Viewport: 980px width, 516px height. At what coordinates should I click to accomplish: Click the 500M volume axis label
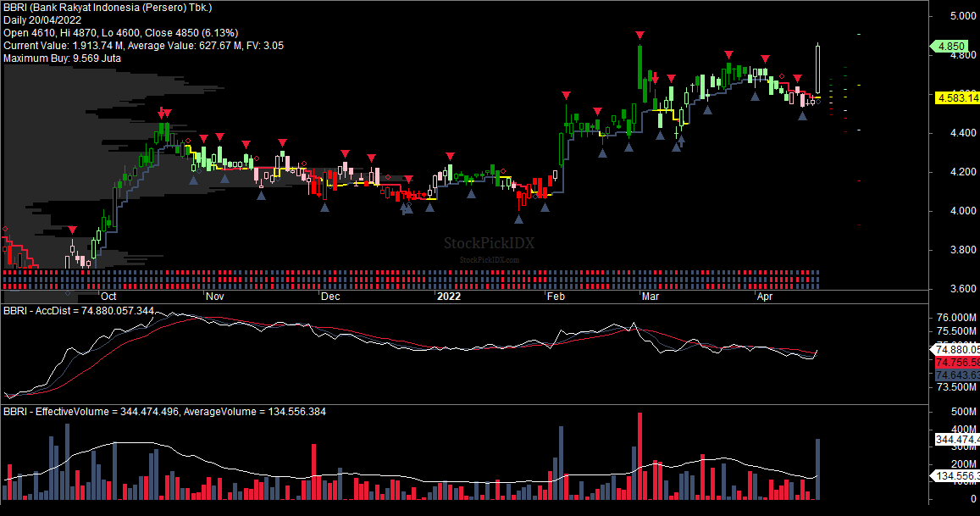pyautogui.click(x=964, y=412)
